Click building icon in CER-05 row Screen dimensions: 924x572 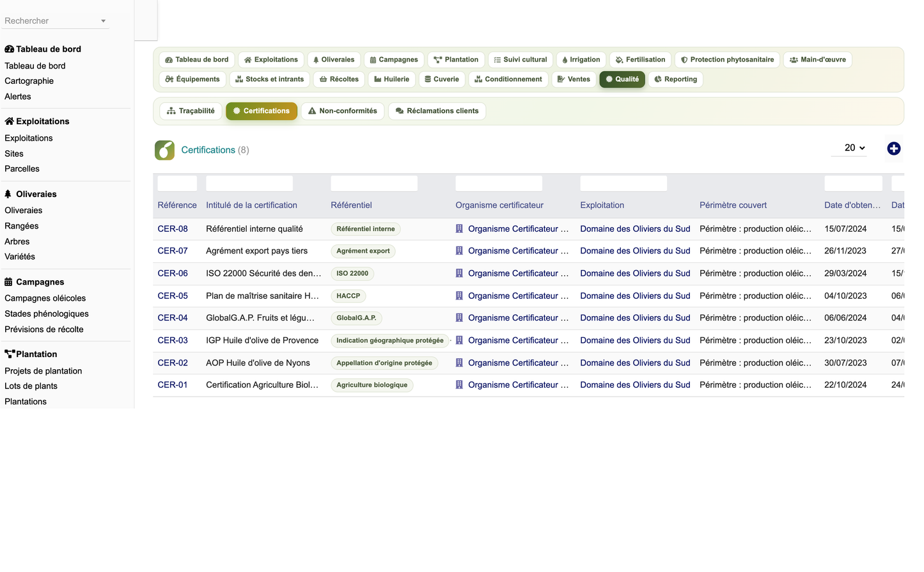click(x=459, y=296)
